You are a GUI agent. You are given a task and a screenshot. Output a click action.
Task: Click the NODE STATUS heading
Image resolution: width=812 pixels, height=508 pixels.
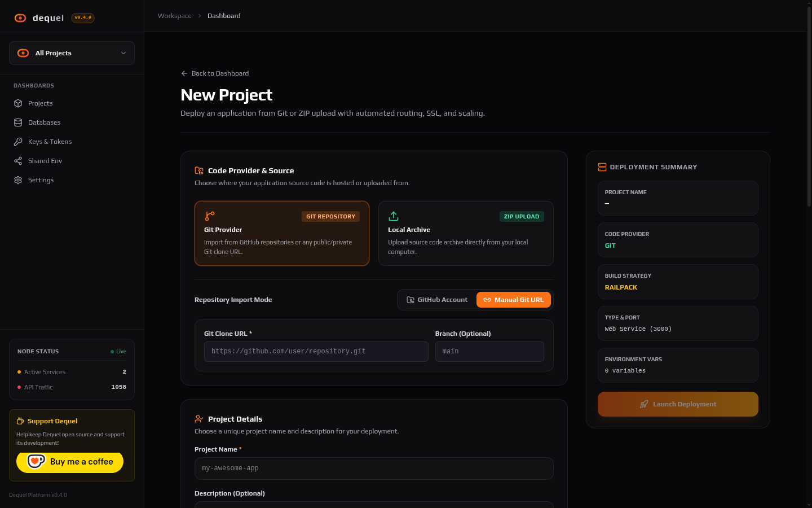[x=38, y=352]
